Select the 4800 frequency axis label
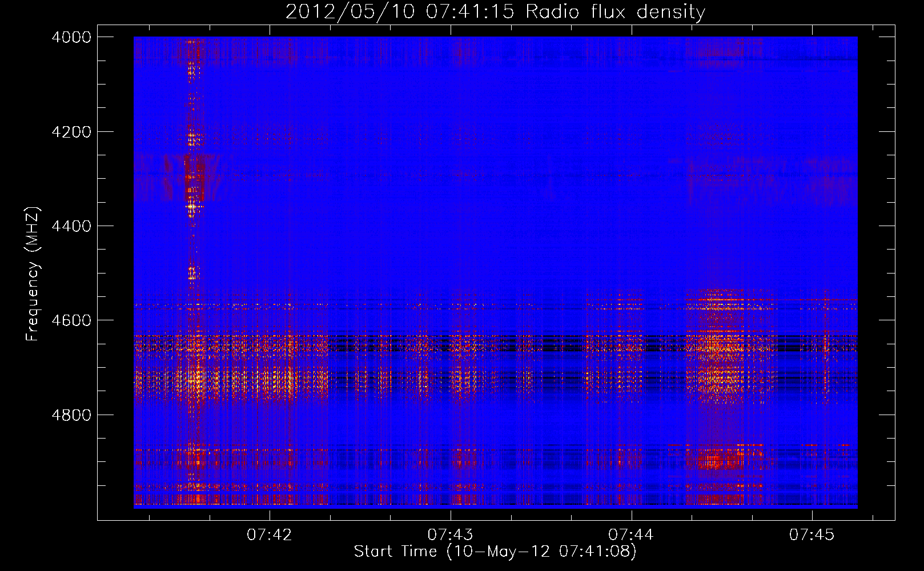This screenshot has height=571, width=924. point(71,415)
